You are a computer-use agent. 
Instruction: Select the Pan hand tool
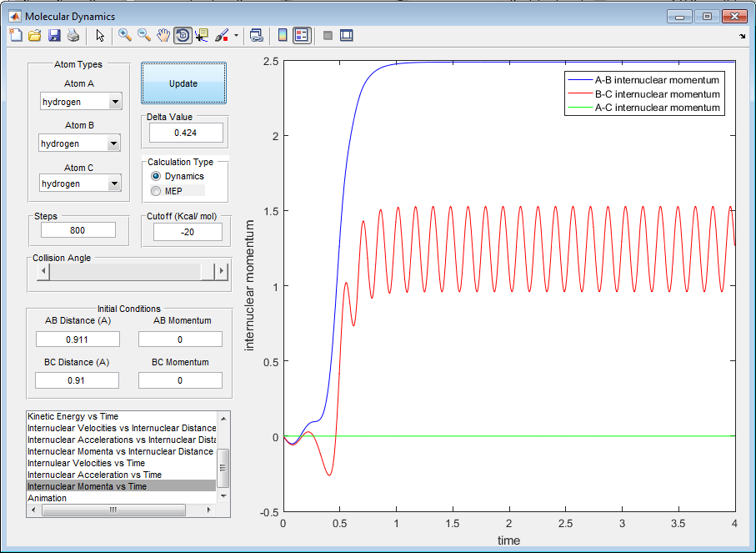click(163, 35)
